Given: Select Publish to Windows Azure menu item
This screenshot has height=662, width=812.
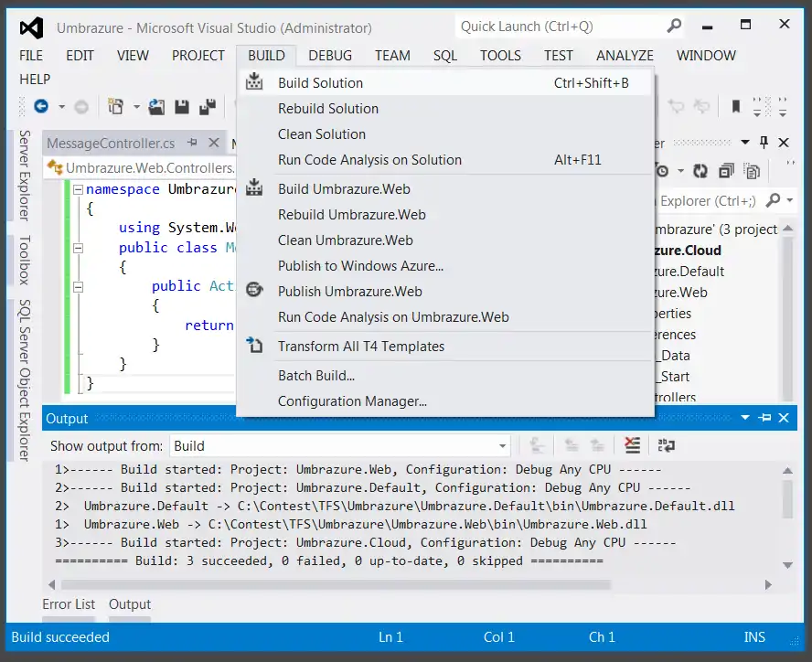Looking at the screenshot, I should pos(445,266).
